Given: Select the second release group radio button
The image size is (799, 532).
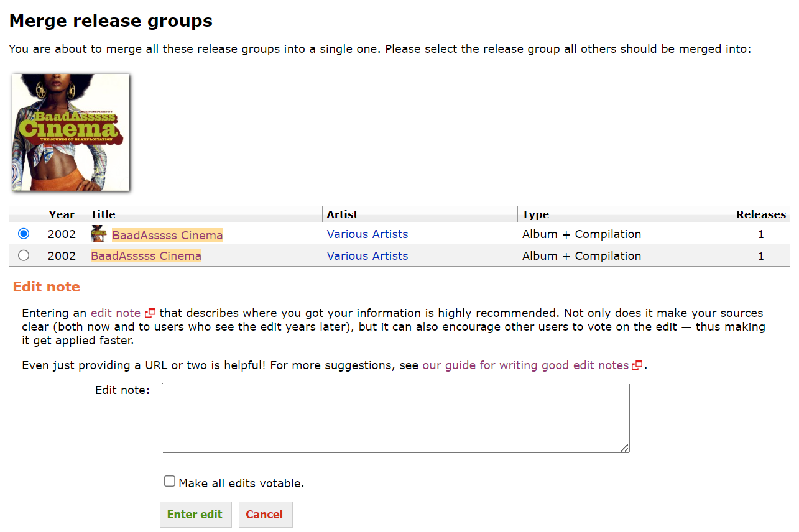Looking at the screenshot, I should click(x=24, y=255).
